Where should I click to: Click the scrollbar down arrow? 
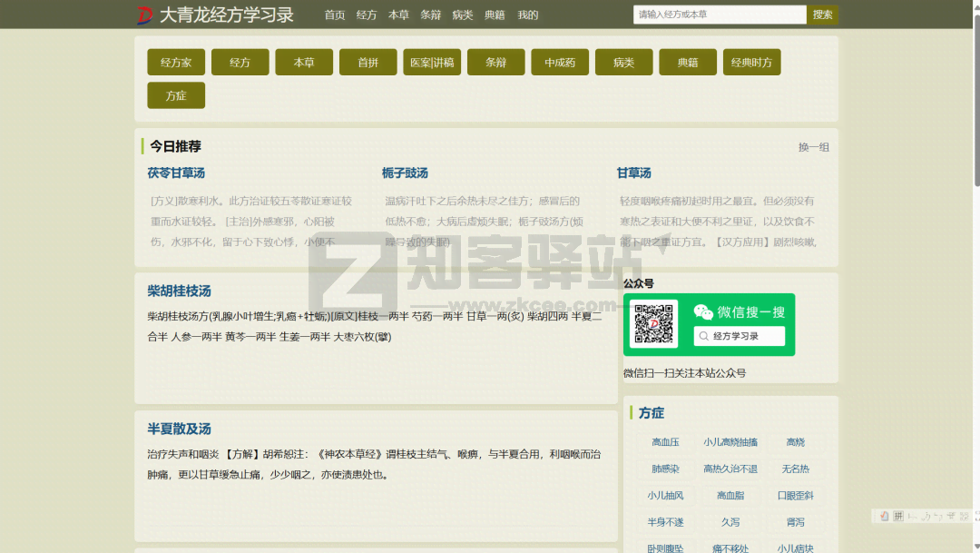coord(975,548)
